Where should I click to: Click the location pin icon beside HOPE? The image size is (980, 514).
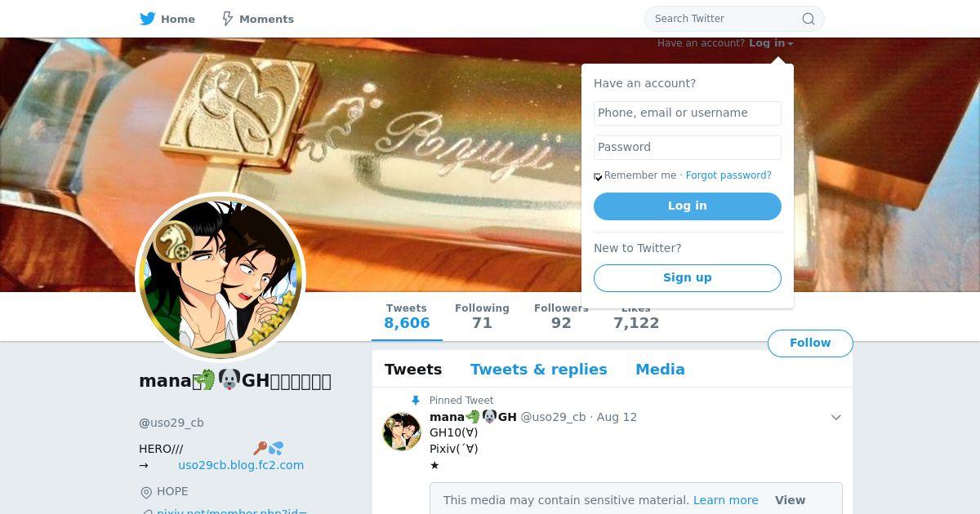[x=146, y=492]
